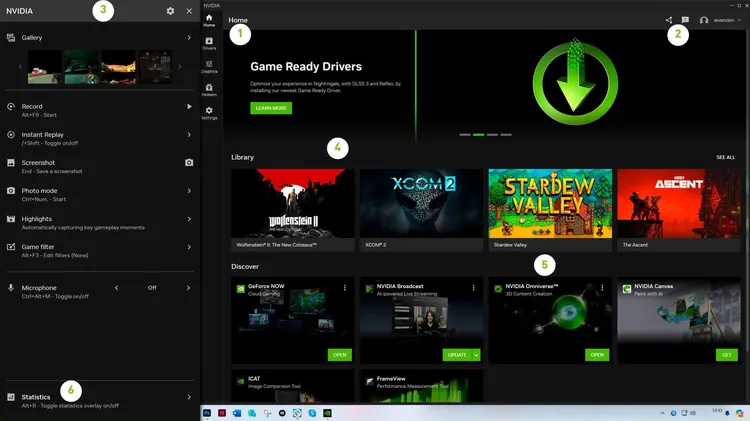Viewport: 750px width, 421px height.
Task: Click GET on NVIDIA Canvas card
Action: pyautogui.click(x=727, y=355)
